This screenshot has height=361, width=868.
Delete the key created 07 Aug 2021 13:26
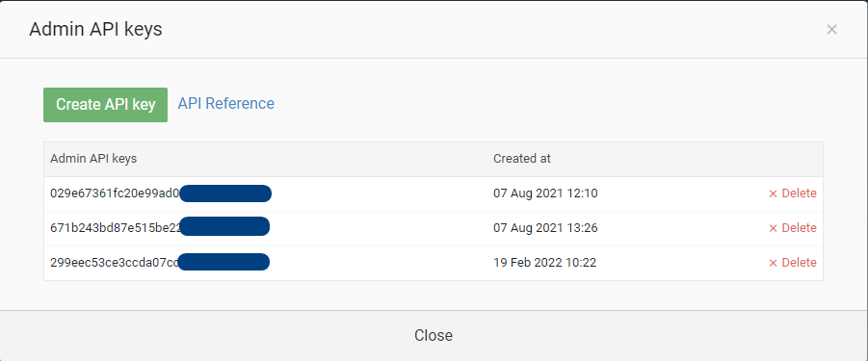(x=792, y=228)
